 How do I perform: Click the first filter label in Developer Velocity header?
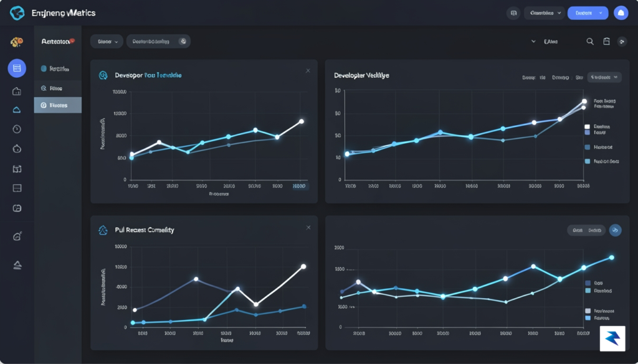[533, 77]
